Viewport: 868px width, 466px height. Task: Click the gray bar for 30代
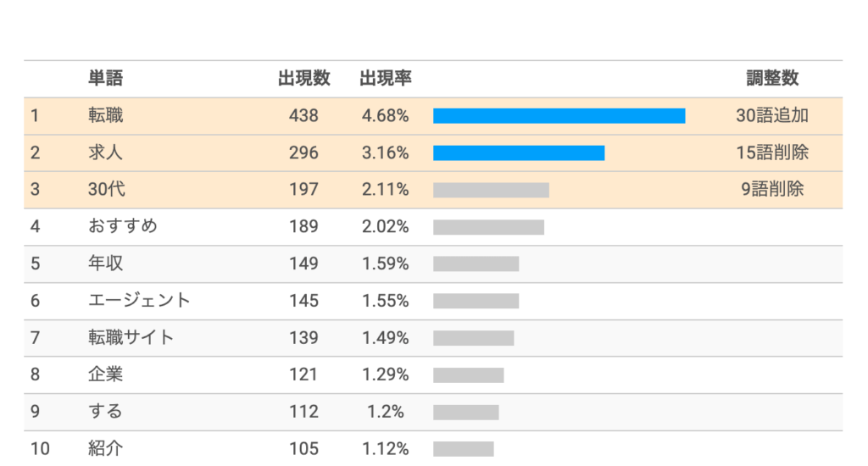(x=491, y=190)
